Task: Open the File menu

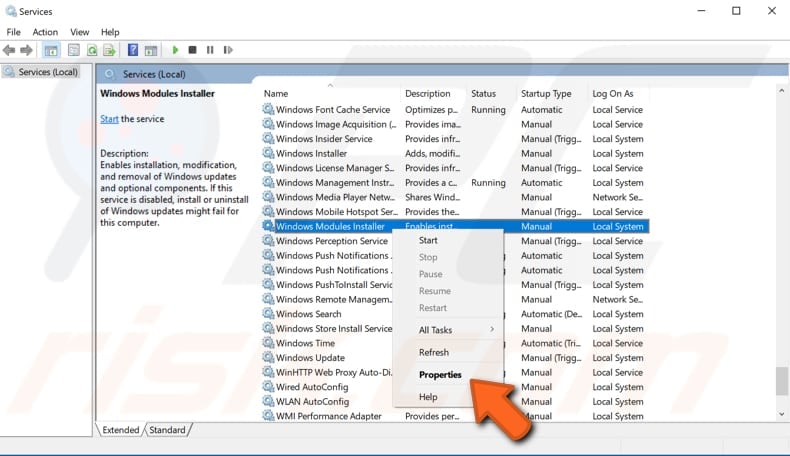Action: click(x=14, y=32)
